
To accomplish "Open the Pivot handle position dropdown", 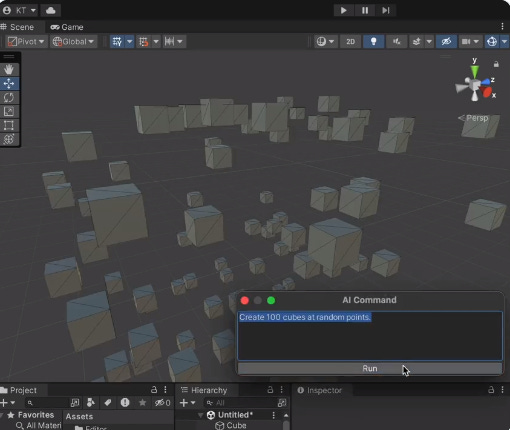I will [26, 42].
